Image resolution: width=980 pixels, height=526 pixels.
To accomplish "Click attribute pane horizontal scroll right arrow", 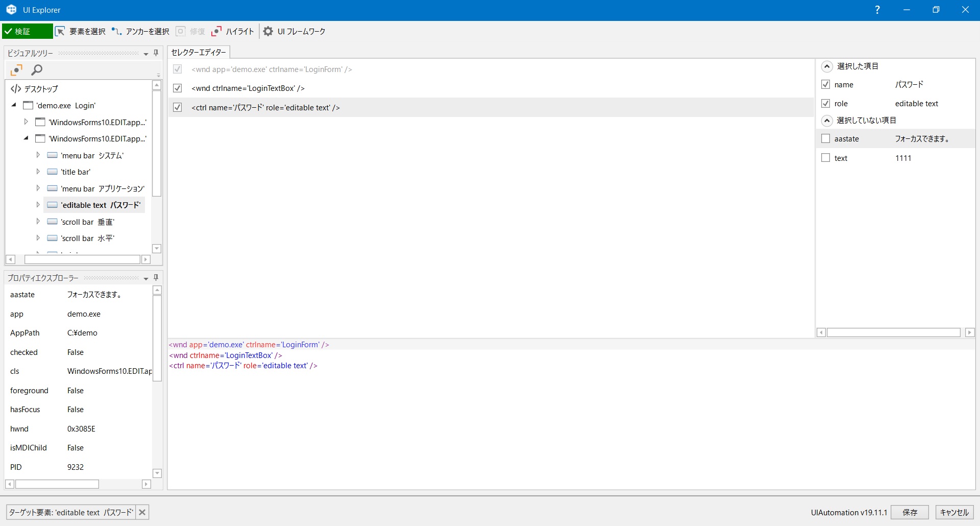I will pos(970,332).
